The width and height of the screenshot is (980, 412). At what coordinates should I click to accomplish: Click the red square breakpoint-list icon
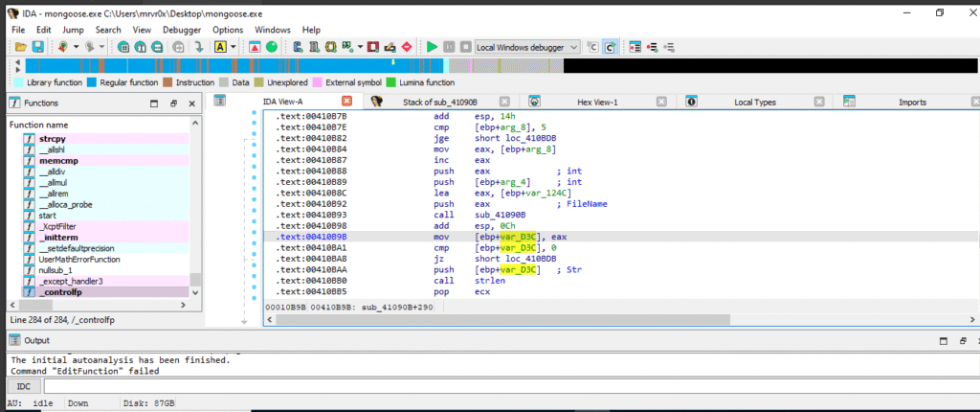point(373,47)
